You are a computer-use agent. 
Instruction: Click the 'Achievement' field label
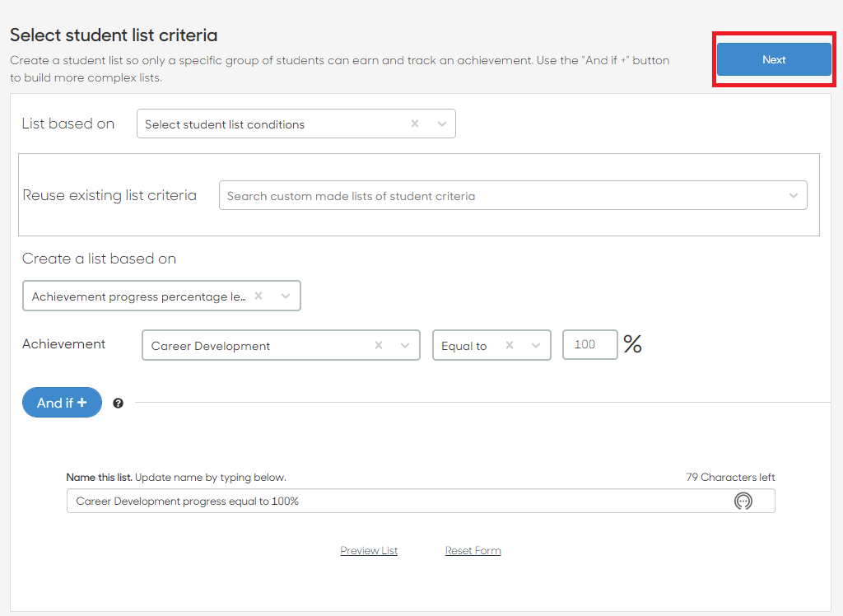click(x=64, y=343)
